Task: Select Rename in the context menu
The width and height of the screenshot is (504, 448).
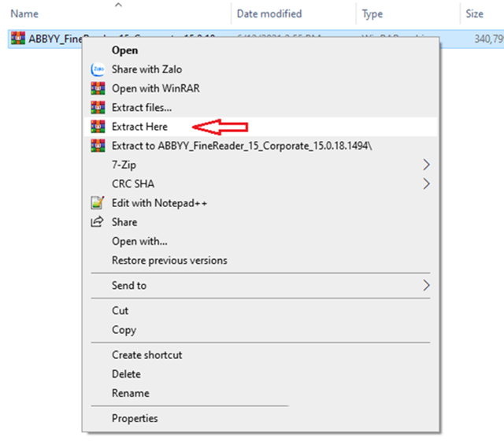Action: 261,393
